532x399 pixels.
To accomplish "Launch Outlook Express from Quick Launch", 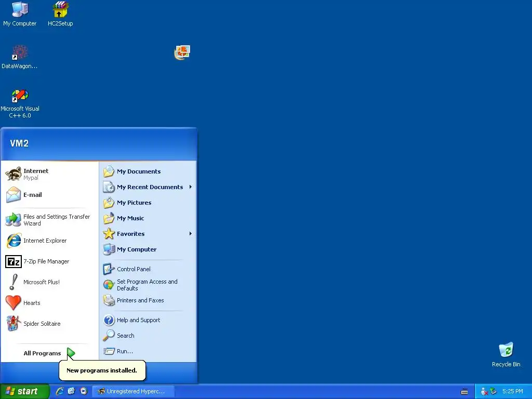I will pyautogui.click(x=72, y=391).
